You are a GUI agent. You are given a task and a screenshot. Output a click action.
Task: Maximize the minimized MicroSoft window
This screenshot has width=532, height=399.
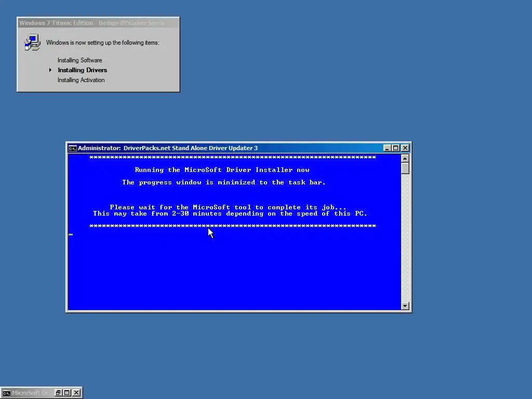[67, 393]
